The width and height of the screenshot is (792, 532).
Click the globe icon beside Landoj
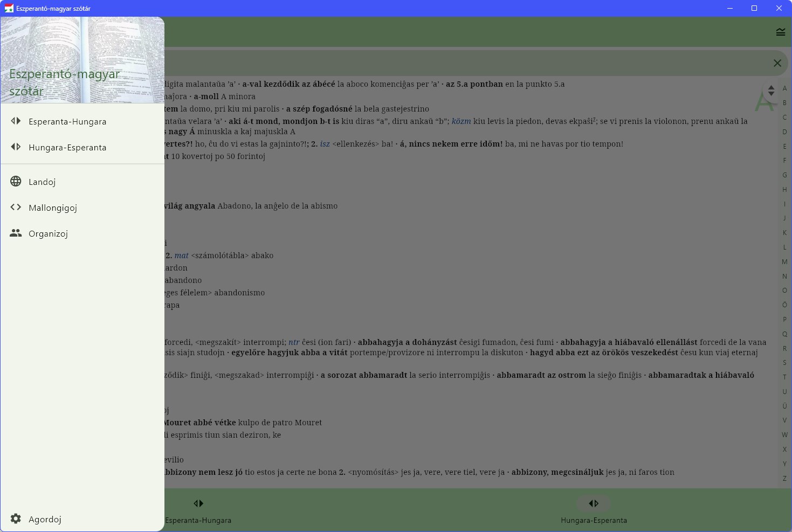pyautogui.click(x=16, y=181)
